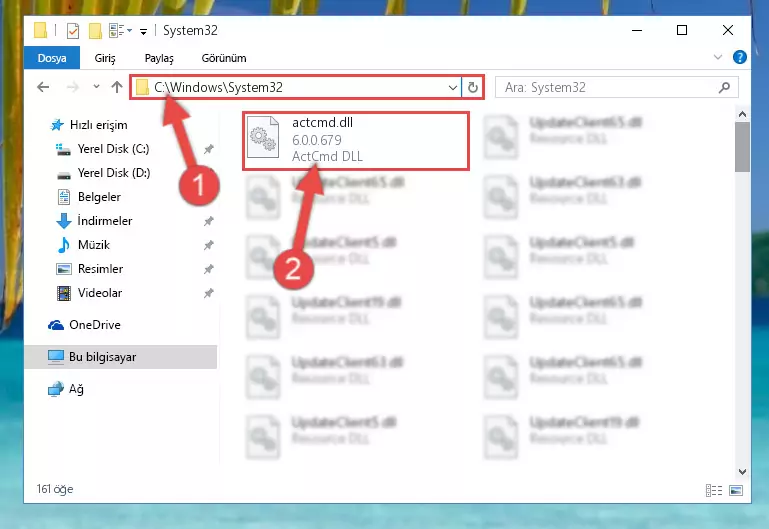Open Customize Quick Access Toolbar dropdown
The height and width of the screenshot is (529, 769).
(x=143, y=31)
